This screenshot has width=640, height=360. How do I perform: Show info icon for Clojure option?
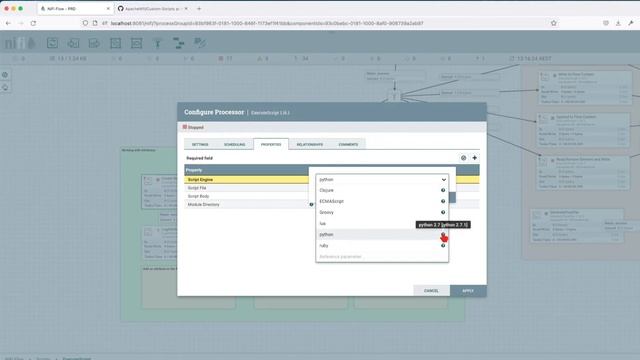pyautogui.click(x=443, y=190)
